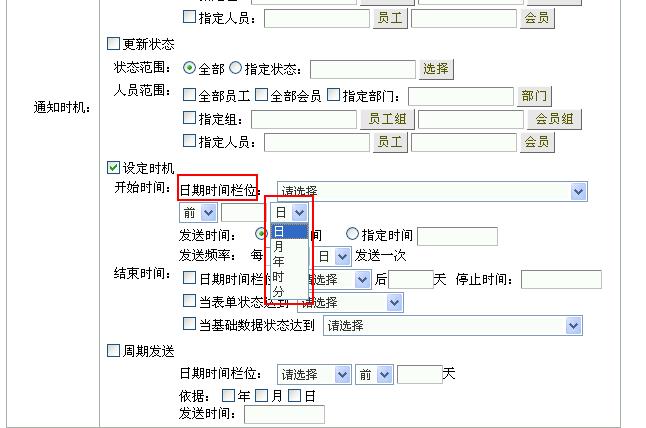The height and width of the screenshot is (428, 646).
Task: Click the 停止时间 input field
Action: click(561, 279)
